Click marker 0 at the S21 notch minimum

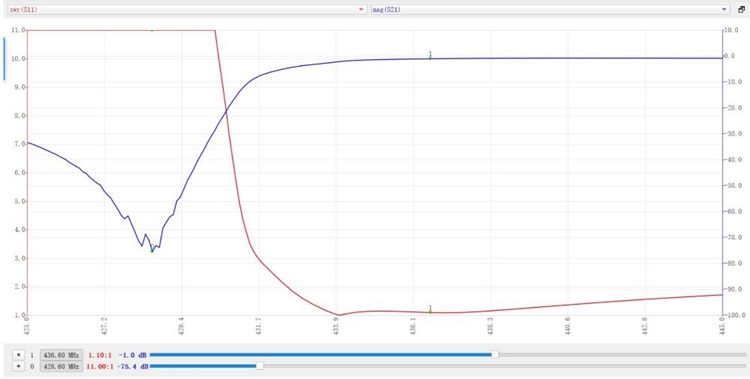152,251
